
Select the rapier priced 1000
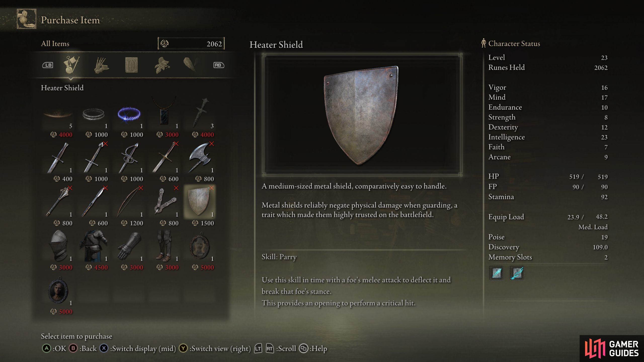coord(129,158)
